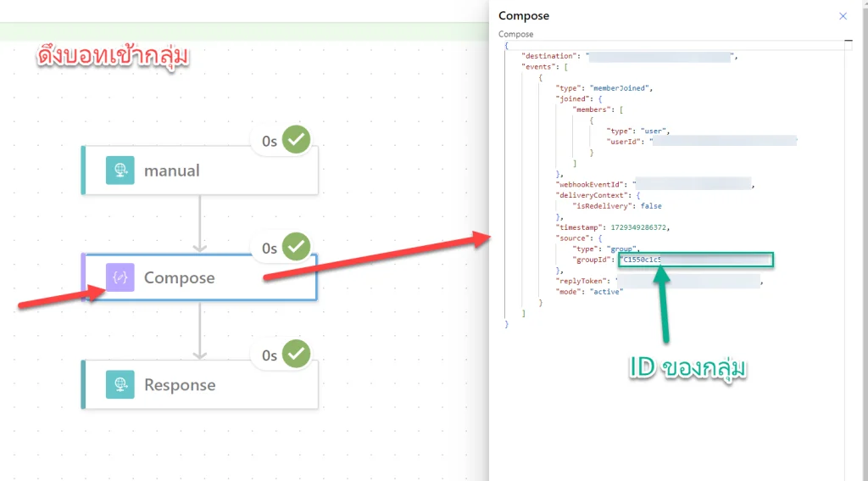Open the Response action card

(200, 384)
